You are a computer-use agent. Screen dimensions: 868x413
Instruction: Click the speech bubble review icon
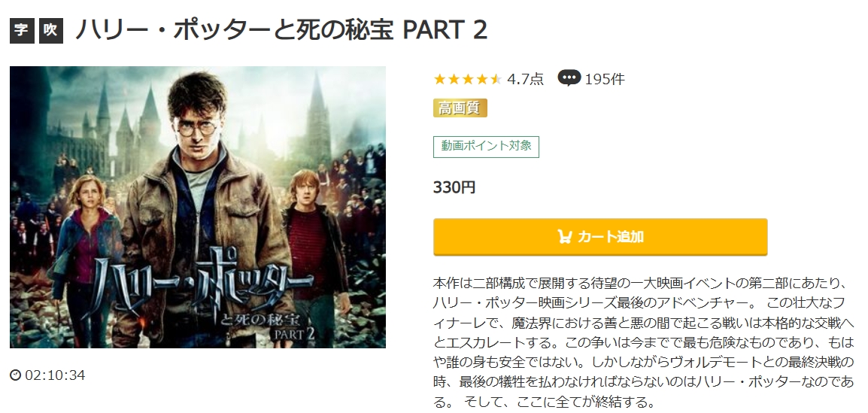click(x=569, y=78)
